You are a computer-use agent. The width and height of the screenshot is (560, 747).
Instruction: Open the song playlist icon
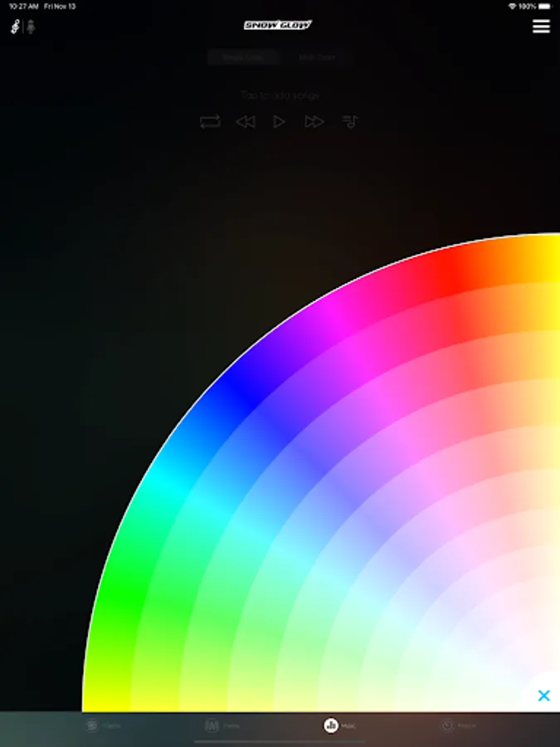point(350,121)
